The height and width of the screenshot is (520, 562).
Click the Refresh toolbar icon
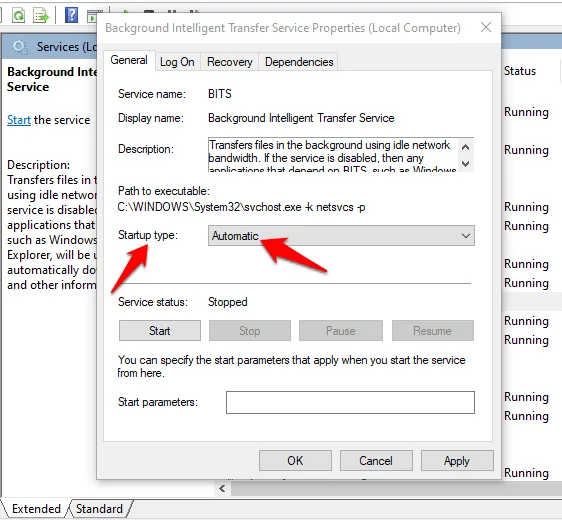pos(19,15)
